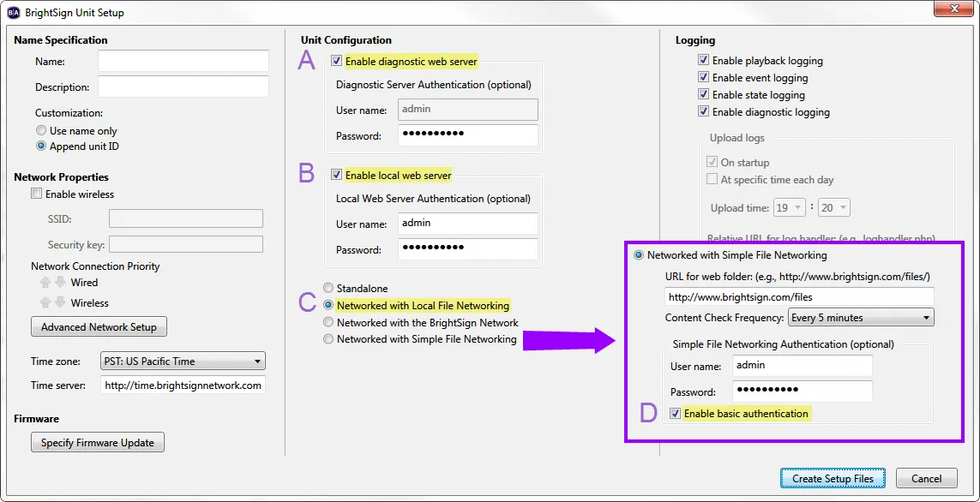Select Use name only customization

41,131
